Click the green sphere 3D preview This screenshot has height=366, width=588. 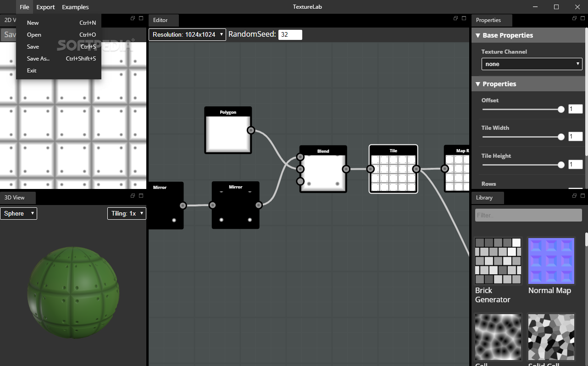(x=73, y=292)
